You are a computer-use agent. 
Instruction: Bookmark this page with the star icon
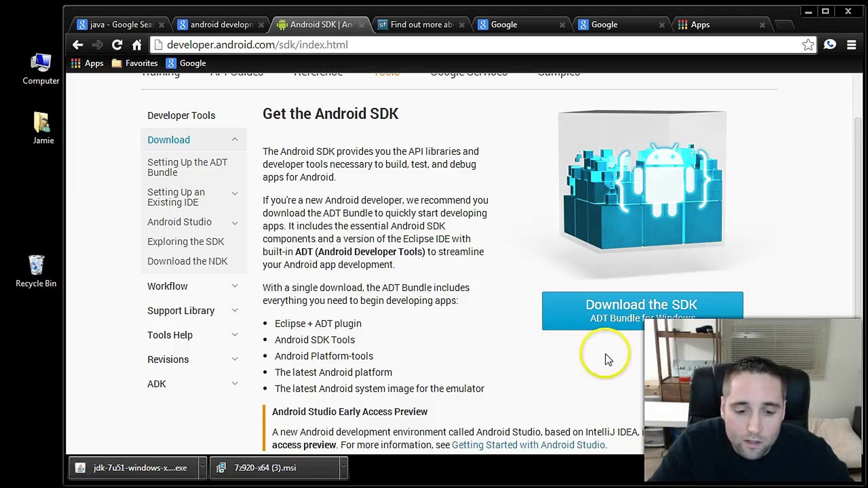[x=808, y=45]
